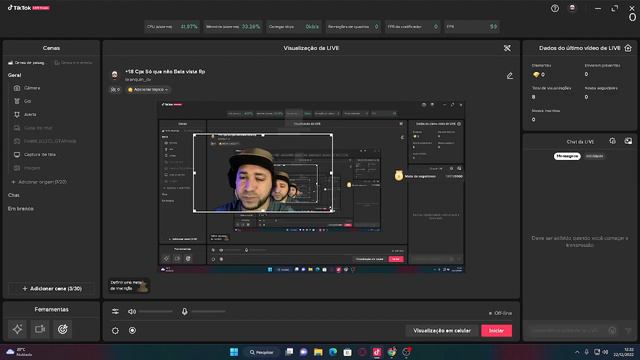Click the memory usage indicator
Viewport: 640px width, 360px height.
coord(233,27)
